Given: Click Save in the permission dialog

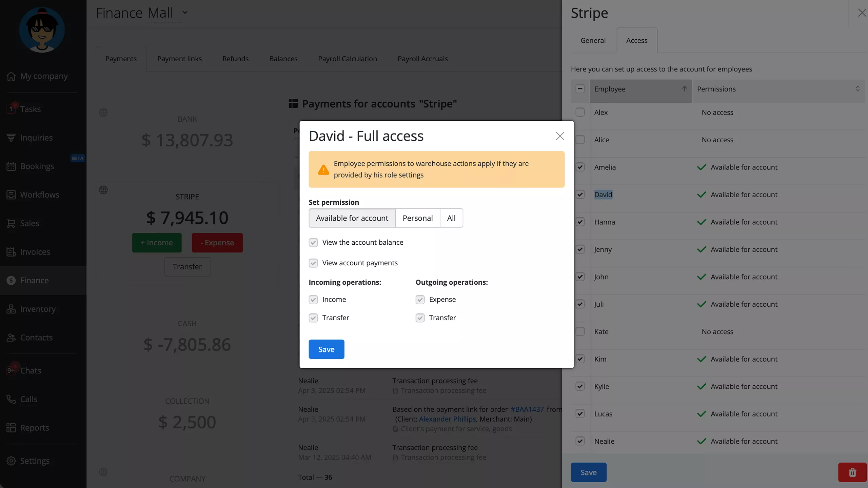Looking at the screenshot, I should 326,349.
